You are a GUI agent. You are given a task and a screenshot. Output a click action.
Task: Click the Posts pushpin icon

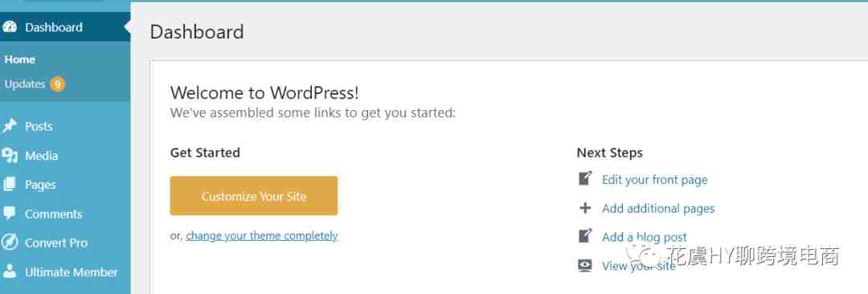pos(10,126)
